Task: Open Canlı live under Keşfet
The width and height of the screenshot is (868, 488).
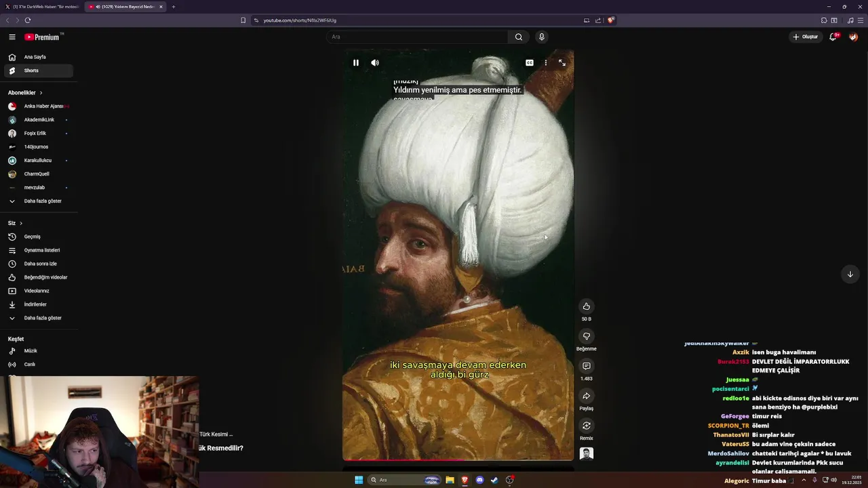Action: pos(39,365)
